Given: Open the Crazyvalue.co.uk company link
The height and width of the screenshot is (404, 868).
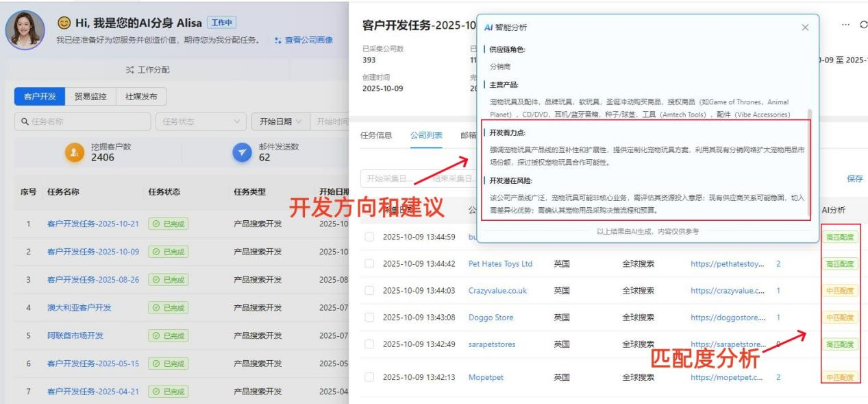Looking at the screenshot, I should [497, 291].
